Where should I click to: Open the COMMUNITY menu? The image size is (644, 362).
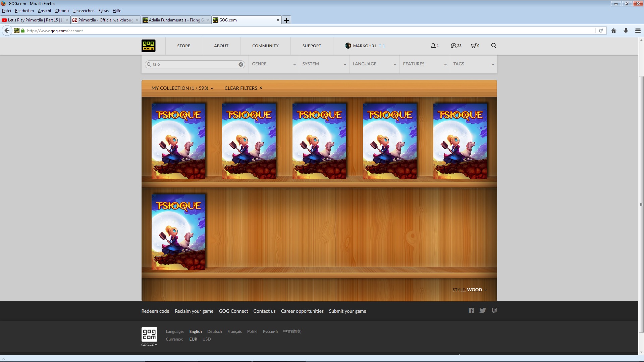[265, 46]
